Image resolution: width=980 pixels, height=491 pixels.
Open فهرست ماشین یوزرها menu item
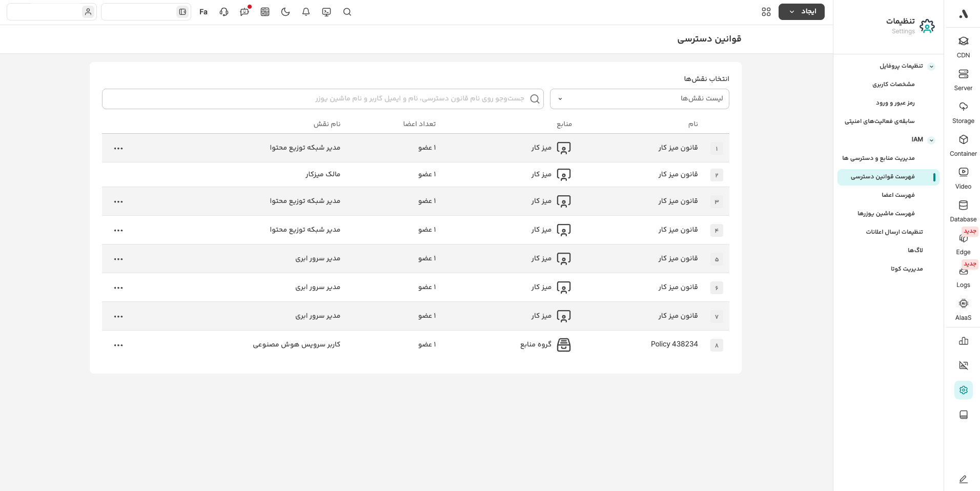[x=886, y=213]
